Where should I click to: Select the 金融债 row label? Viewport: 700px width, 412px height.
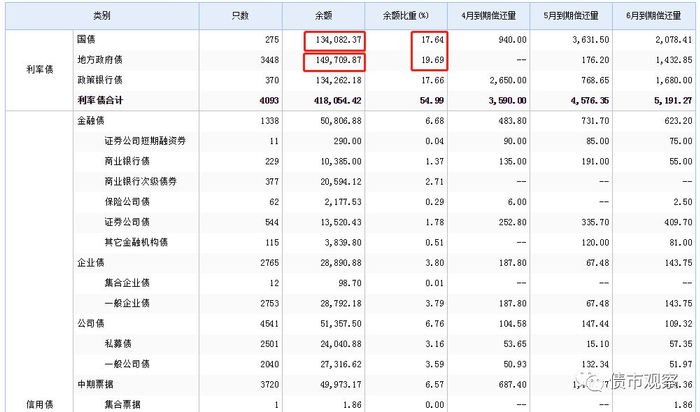pos(91,121)
